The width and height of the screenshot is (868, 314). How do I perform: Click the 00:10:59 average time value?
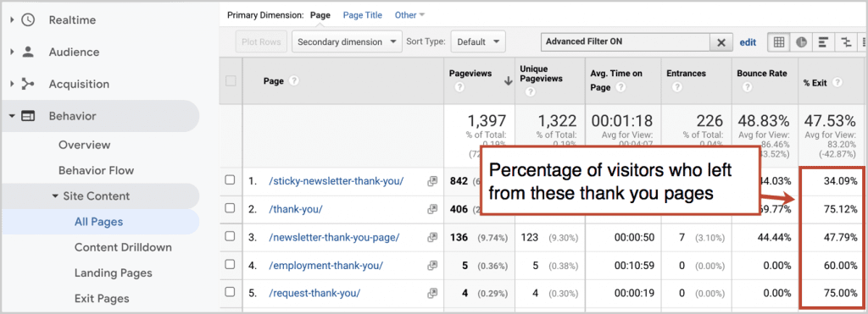pyautogui.click(x=634, y=266)
